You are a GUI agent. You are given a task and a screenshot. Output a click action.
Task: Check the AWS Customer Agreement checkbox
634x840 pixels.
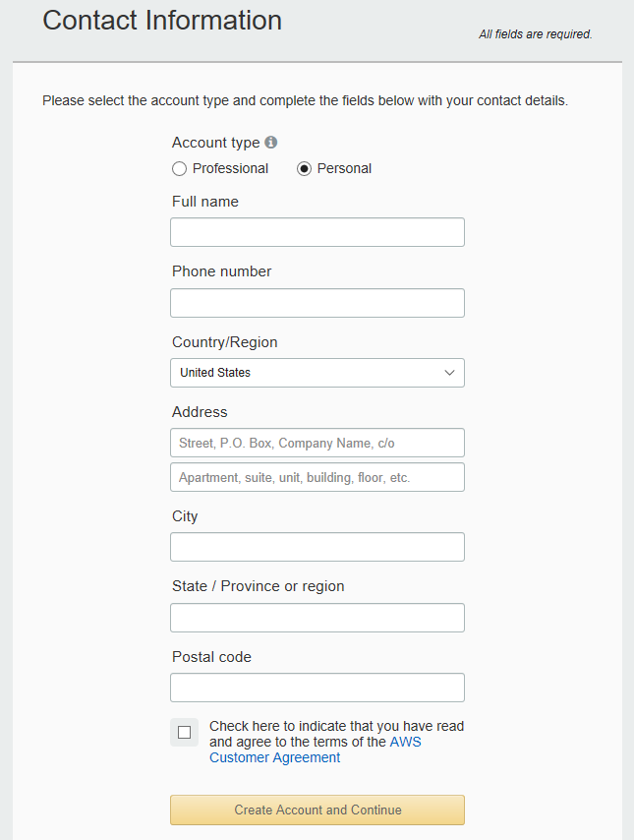pos(184,732)
